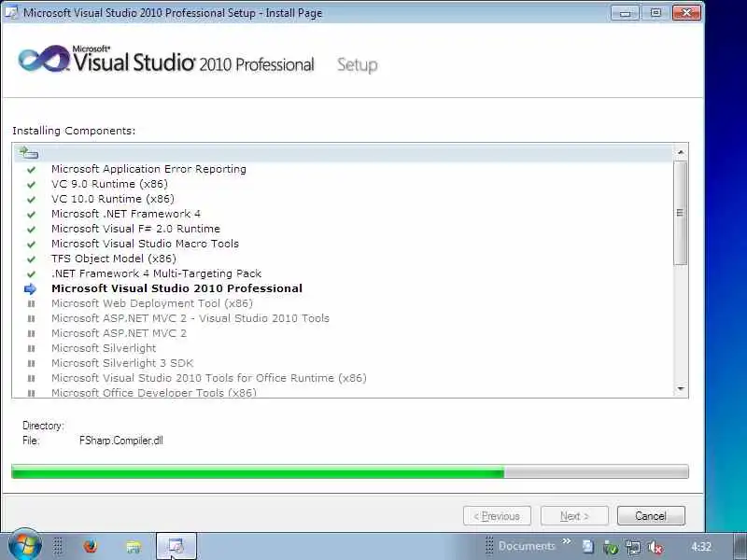Image resolution: width=747 pixels, height=560 pixels.
Task: Click the disabled Next button
Action: pos(574,516)
